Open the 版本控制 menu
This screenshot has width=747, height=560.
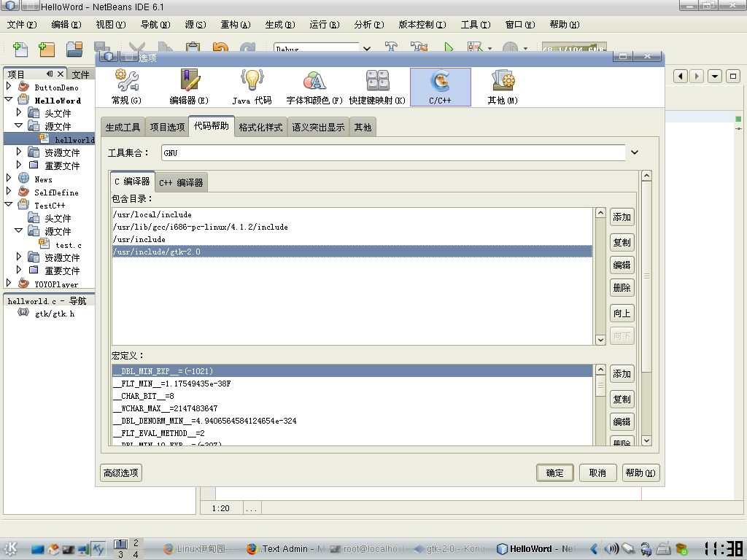pos(422,24)
